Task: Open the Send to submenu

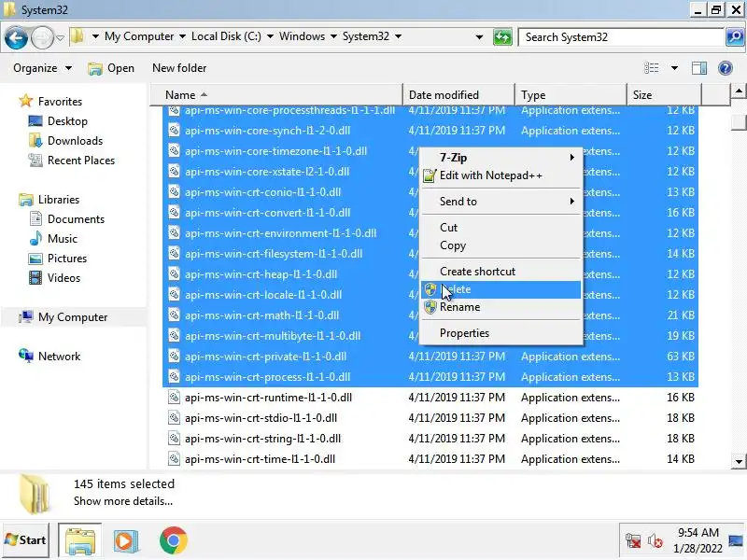Action: click(x=500, y=202)
